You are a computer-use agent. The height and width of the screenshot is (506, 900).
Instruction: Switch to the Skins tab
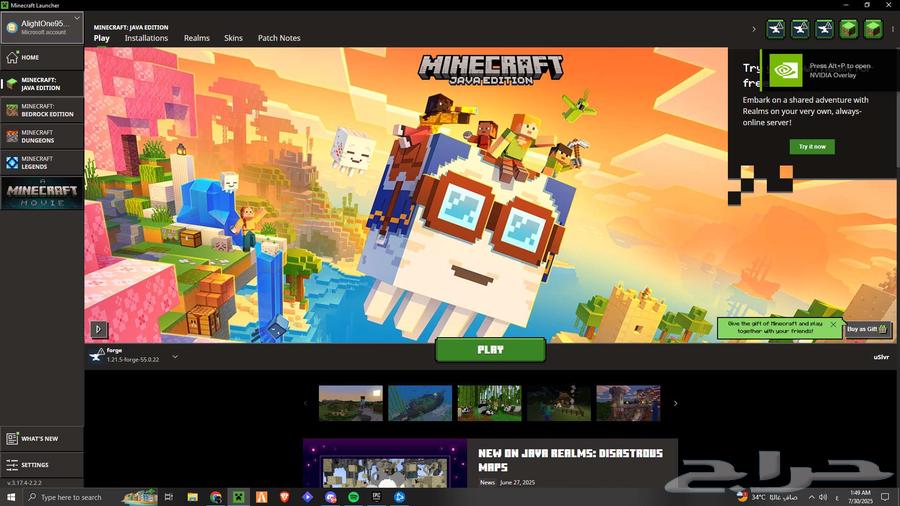233,38
